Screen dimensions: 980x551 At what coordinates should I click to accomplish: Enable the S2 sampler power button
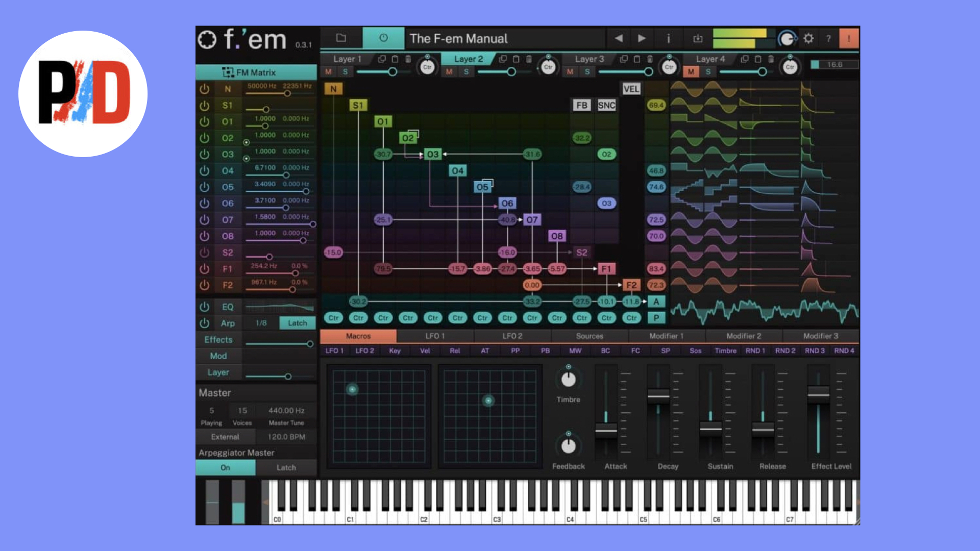(x=204, y=252)
